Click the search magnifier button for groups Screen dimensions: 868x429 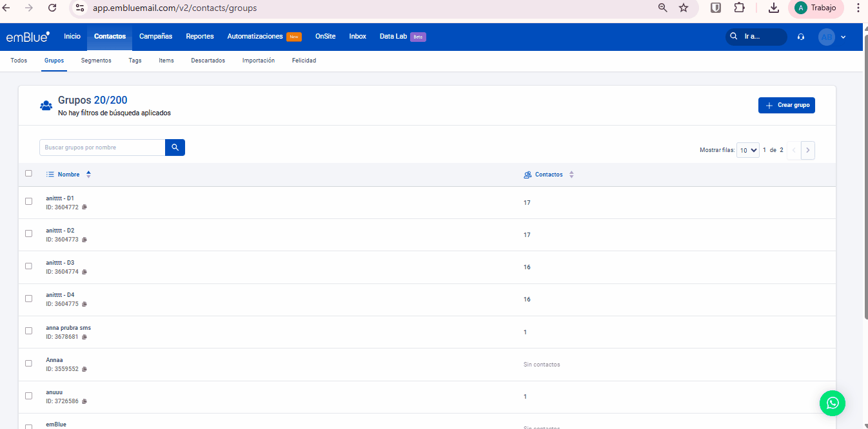[175, 148]
